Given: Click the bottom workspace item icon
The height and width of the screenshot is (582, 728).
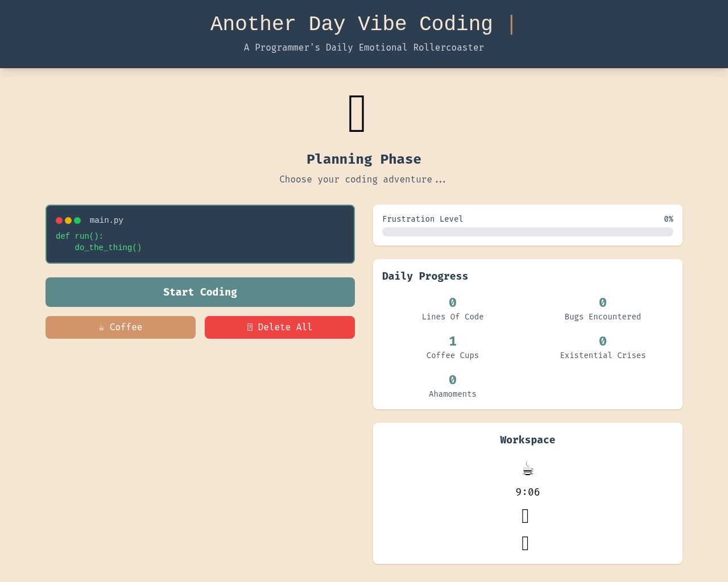Looking at the screenshot, I should [525, 543].
